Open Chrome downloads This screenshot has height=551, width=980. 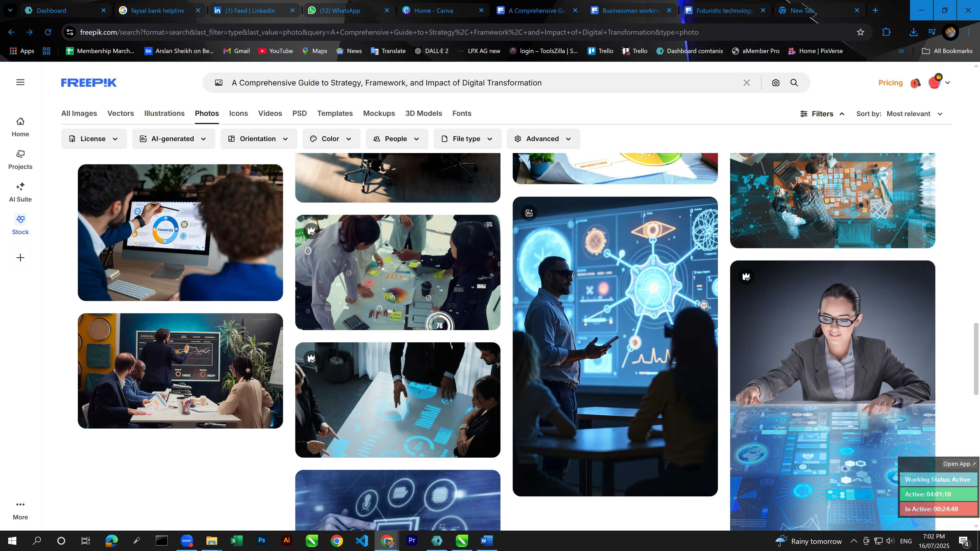(913, 32)
